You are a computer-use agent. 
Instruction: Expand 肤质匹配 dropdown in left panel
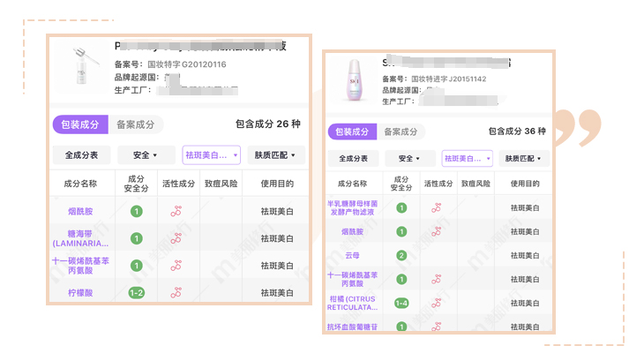point(276,155)
